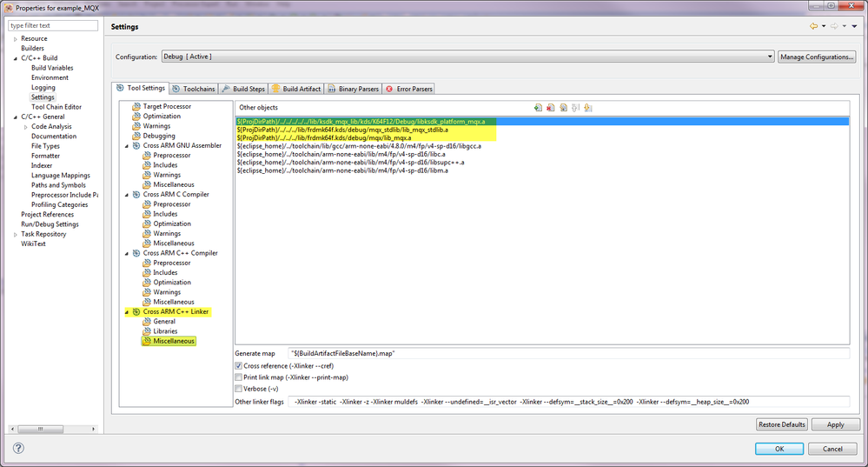Click the Apply button

click(x=835, y=424)
